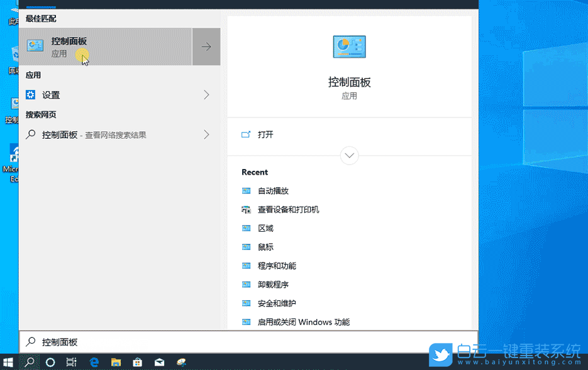Click the Windows Start button

click(8, 362)
